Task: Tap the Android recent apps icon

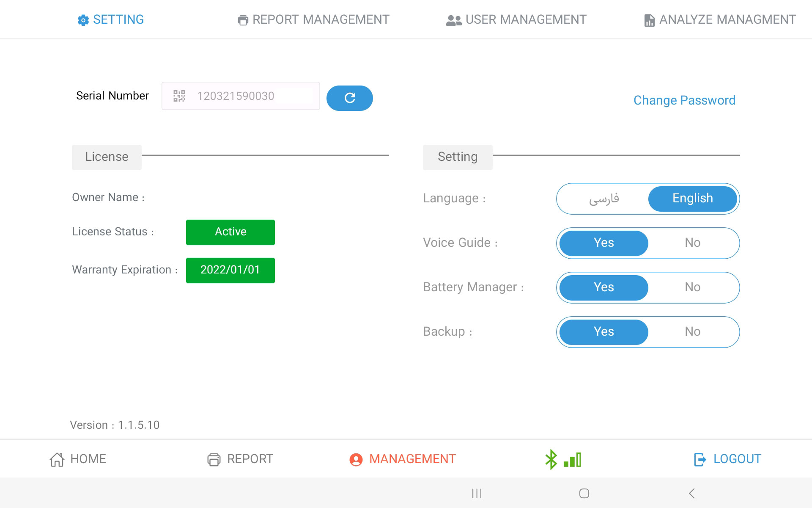Action: click(x=477, y=493)
